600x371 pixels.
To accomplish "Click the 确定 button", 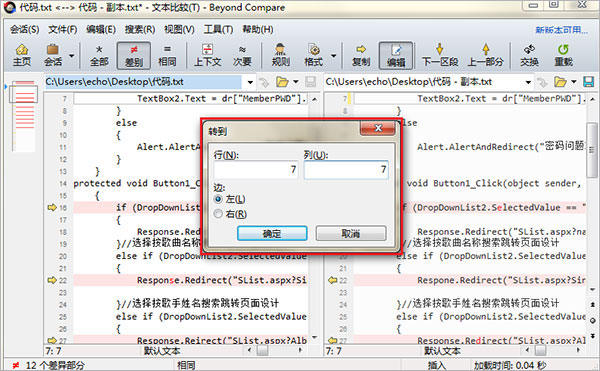I will [x=272, y=233].
